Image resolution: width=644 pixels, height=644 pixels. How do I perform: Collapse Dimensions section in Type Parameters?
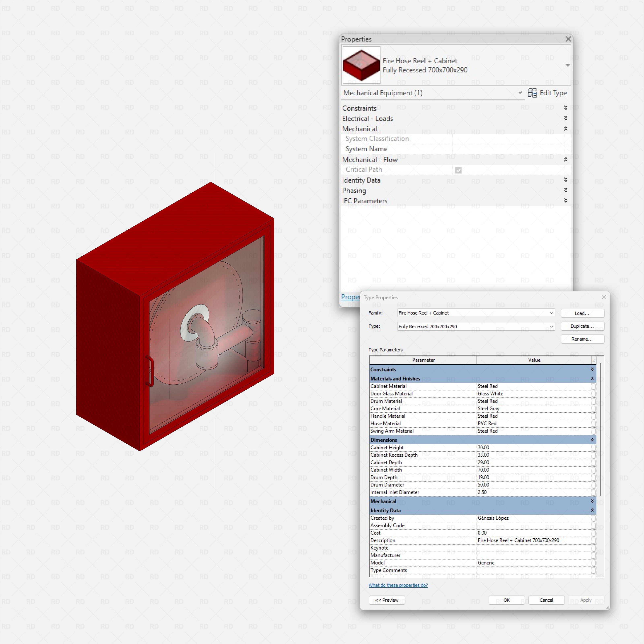pyautogui.click(x=592, y=440)
